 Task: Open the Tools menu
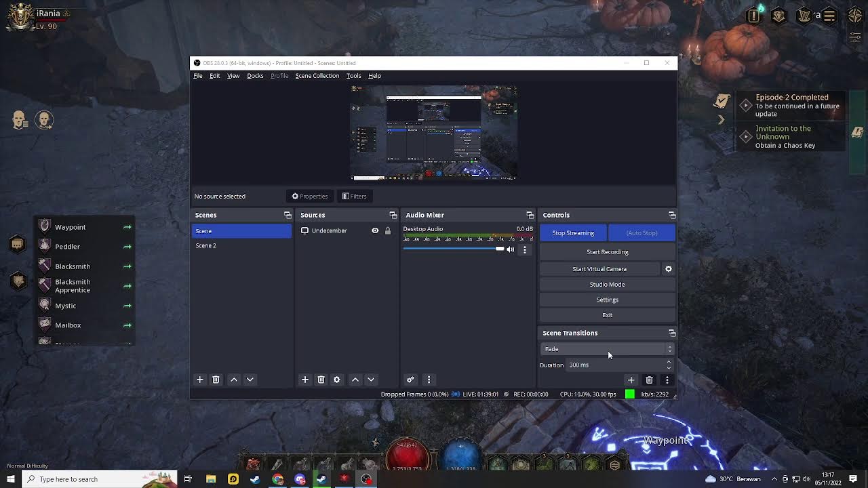[353, 76]
